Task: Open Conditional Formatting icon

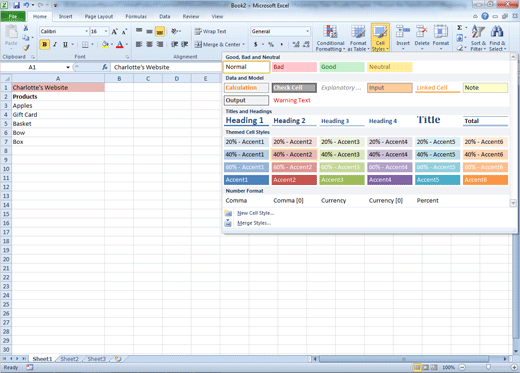Action: point(330,32)
